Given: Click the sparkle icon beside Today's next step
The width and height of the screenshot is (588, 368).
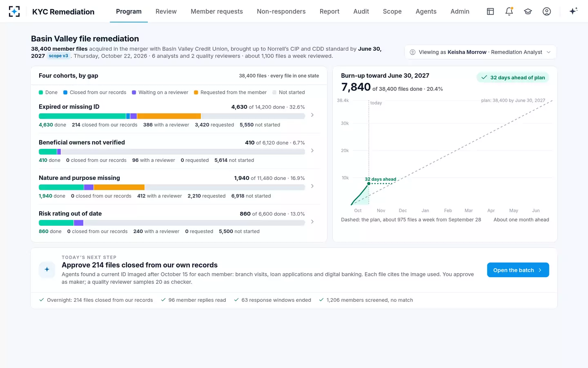Looking at the screenshot, I should point(47,269).
